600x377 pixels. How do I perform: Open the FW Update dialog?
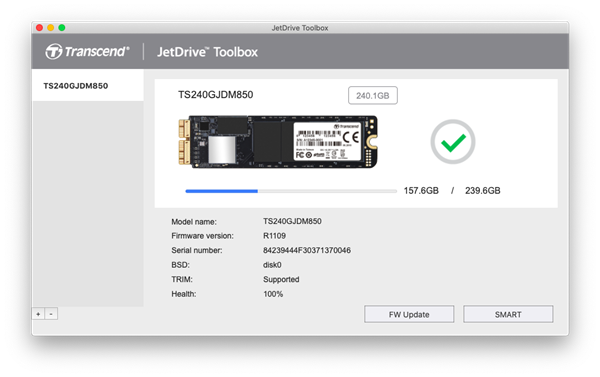tap(409, 314)
